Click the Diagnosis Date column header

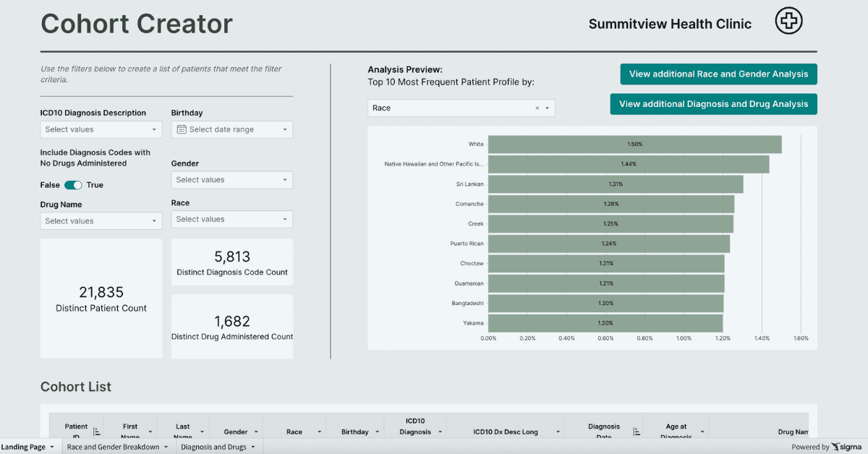point(604,427)
